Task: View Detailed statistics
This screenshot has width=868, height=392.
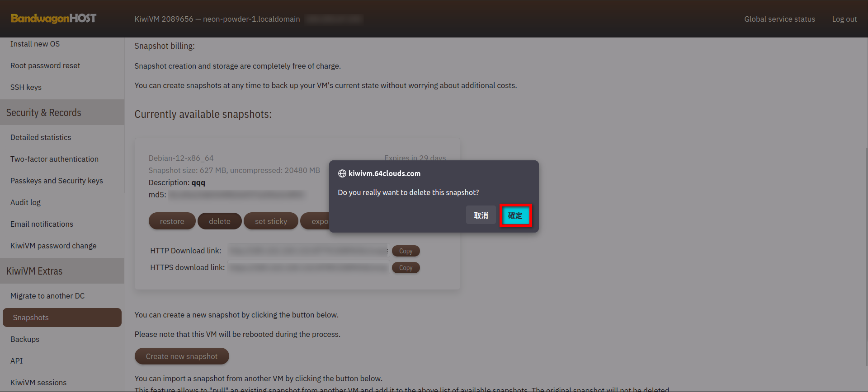Action: coord(41,137)
